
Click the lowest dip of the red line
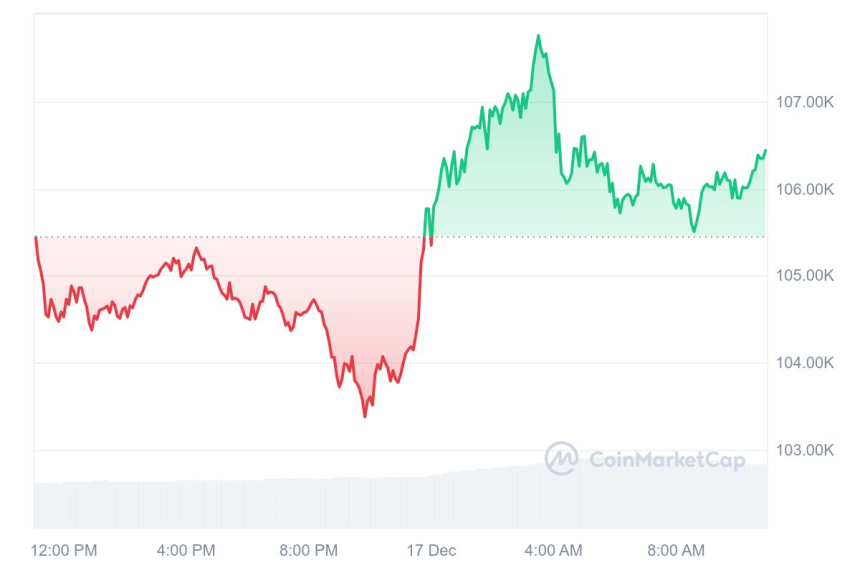365,415
